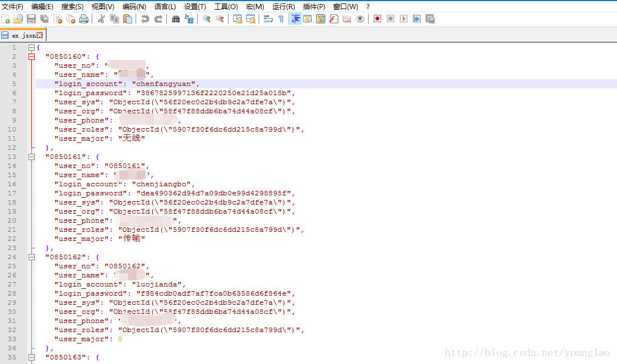
Task: Click the Close document toolbar icon
Action: 58,19
